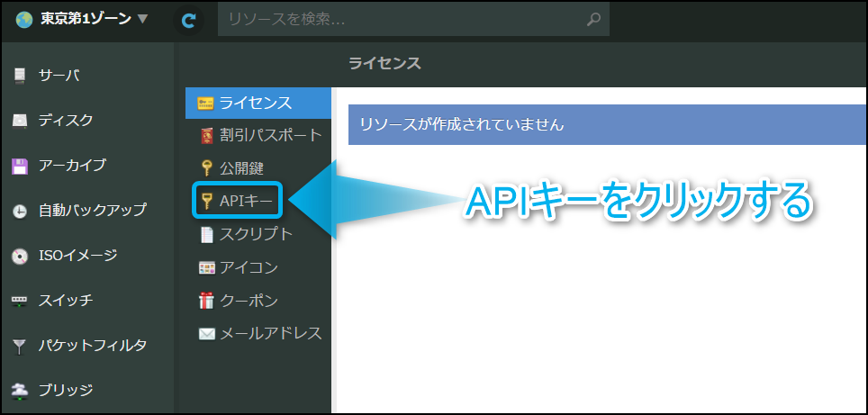Click the スイッチ icon in sidebar
The width and height of the screenshot is (868, 415).
coord(21,302)
